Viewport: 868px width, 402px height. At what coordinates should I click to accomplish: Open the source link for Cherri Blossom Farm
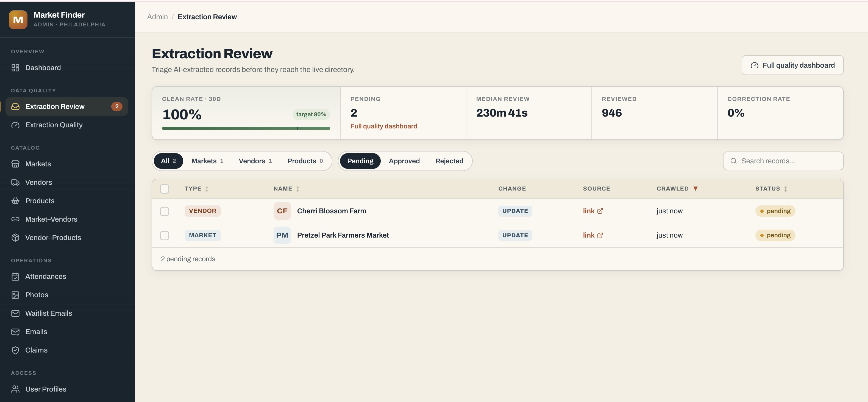593,211
